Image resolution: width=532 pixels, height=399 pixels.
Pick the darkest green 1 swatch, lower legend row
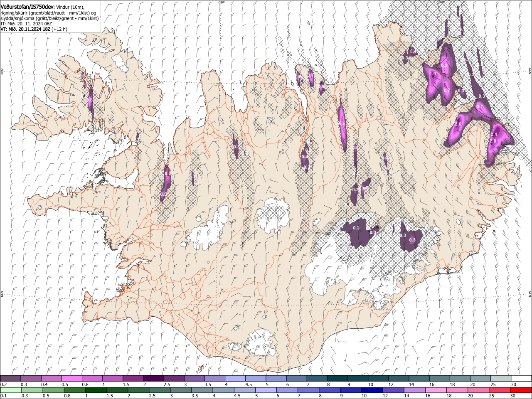point(96,390)
